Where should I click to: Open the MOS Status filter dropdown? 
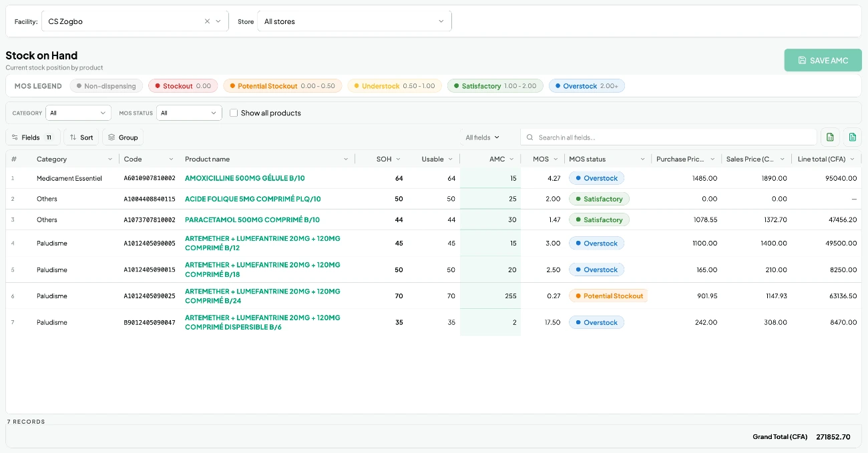[189, 113]
